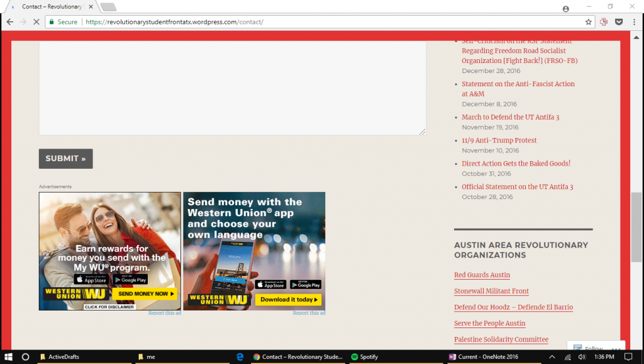Viewport: 644px width, 364px height.
Task: Stop loading the page with X button
Action: click(36, 21)
